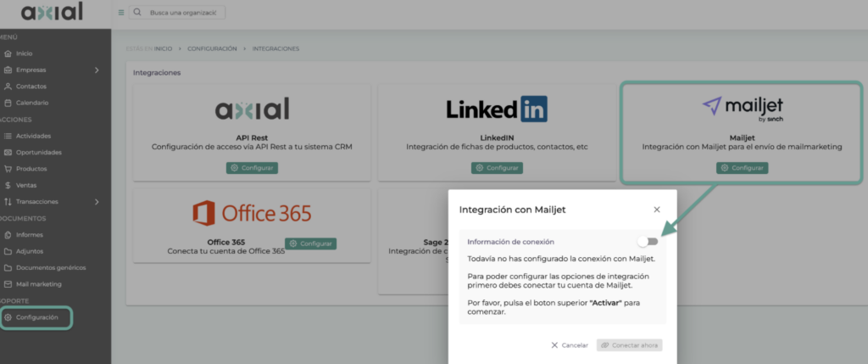Viewport: 868px width, 364px height.
Task: Click the search magnifier icon
Action: (x=137, y=12)
